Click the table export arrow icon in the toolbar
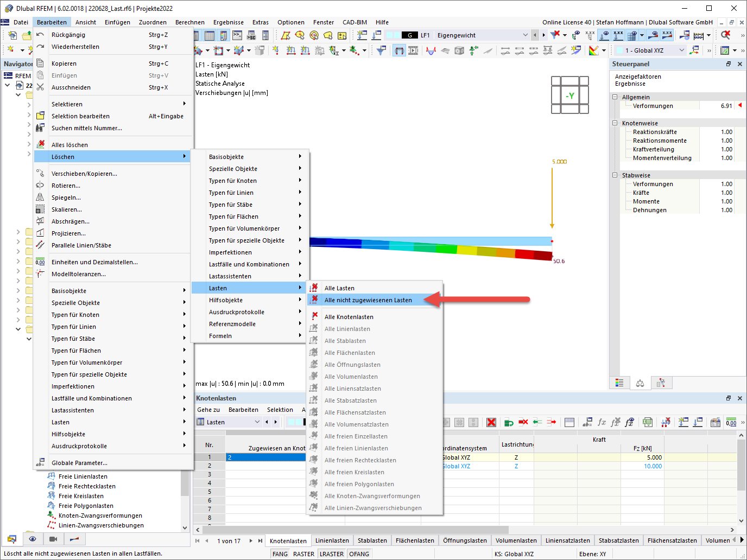Screen dimensions: 747x560 (552, 422)
